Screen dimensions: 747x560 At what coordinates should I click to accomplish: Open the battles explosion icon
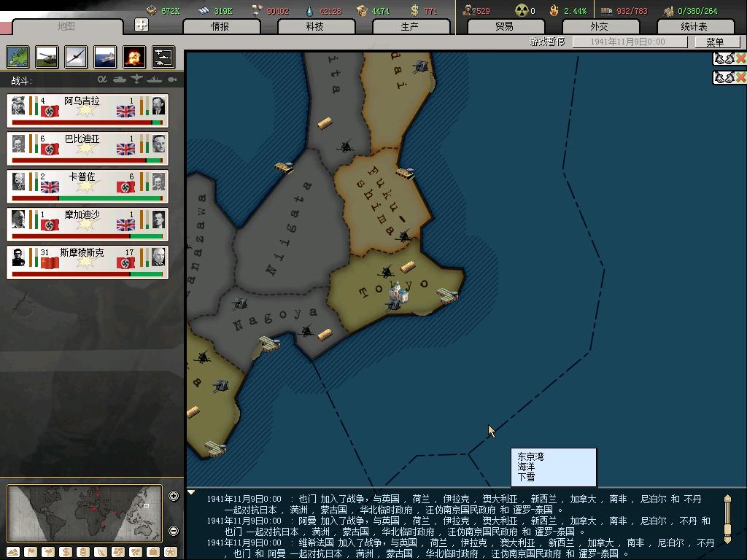(x=134, y=57)
